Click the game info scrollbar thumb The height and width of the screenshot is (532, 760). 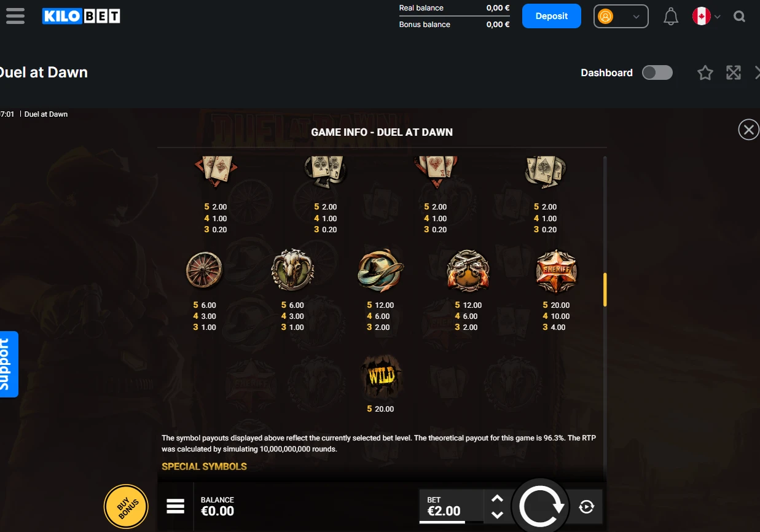pyautogui.click(x=605, y=289)
